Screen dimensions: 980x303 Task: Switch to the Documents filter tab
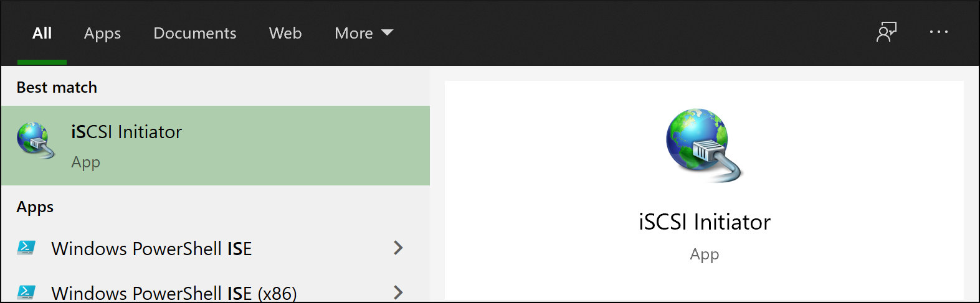coord(194,33)
